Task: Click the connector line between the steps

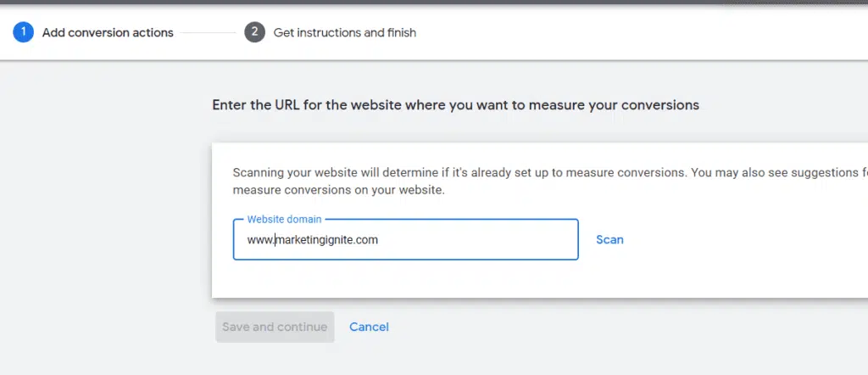Action: coord(209,33)
